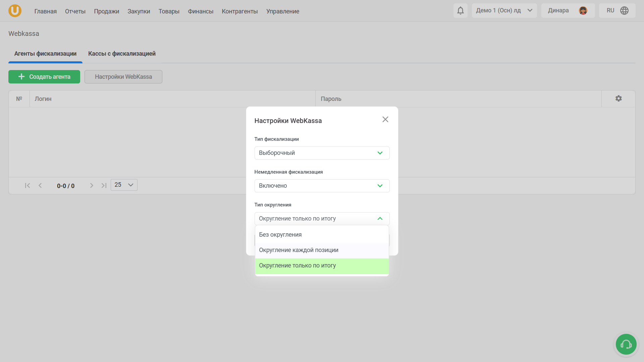Click the globe language icon
This screenshot has height=362, width=644.
[624, 11]
